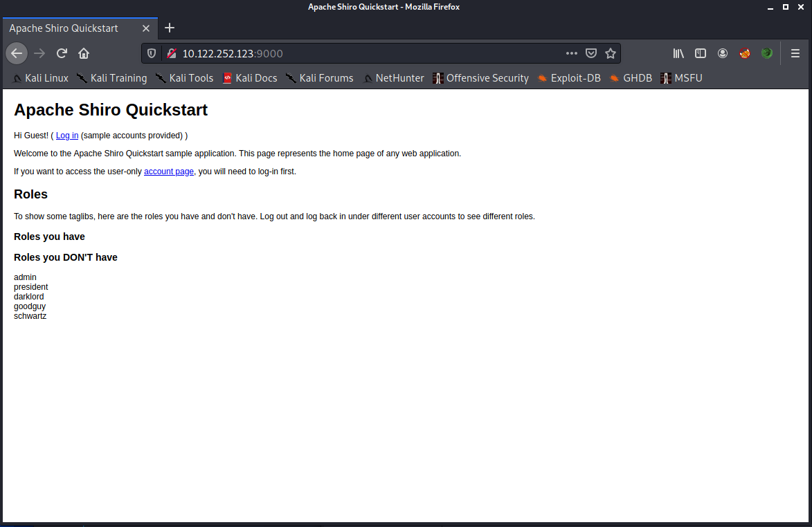The width and height of the screenshot is (812, 527).
Task: Open the Library bookmarks history icon
Action: (x=678, y=53)
